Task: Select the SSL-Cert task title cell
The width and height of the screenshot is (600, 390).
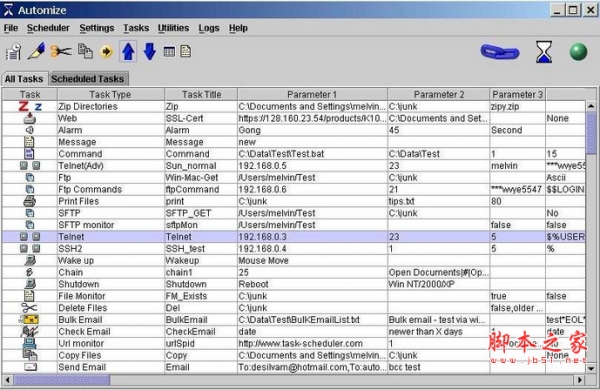Action: pos(201,118)
